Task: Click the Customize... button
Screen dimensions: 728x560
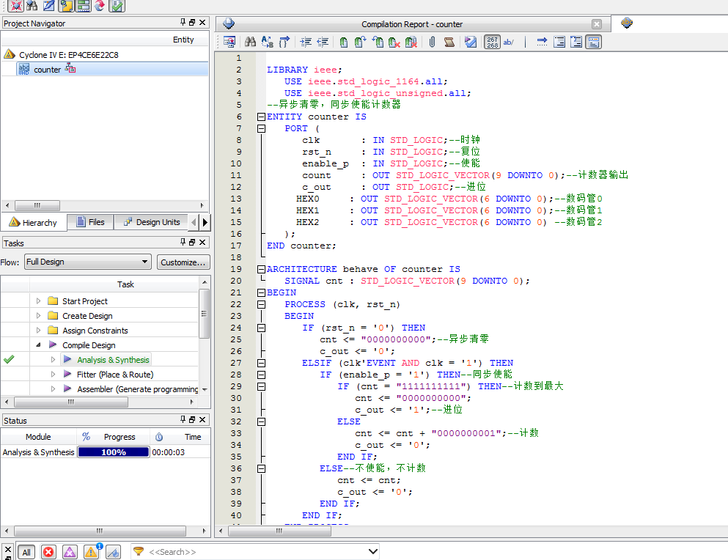Action: [x=183, y=262]
